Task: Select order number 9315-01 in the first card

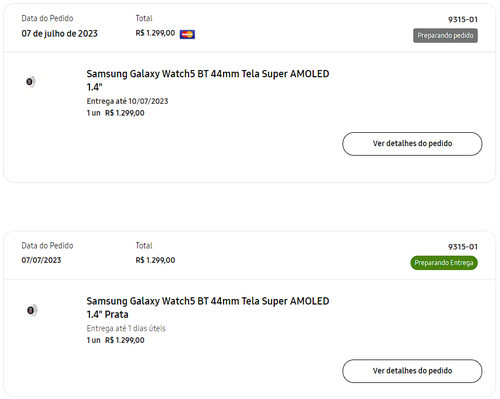Action: click(463, 20)
